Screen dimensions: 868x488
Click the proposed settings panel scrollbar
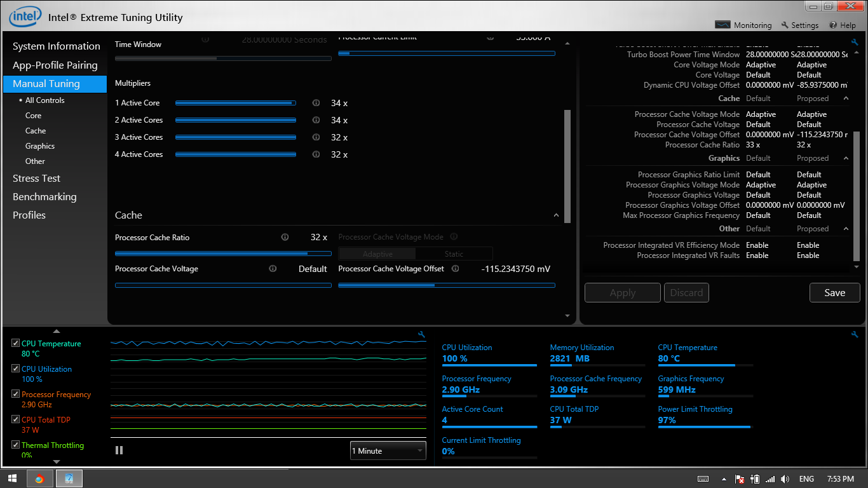pos(856,196)
